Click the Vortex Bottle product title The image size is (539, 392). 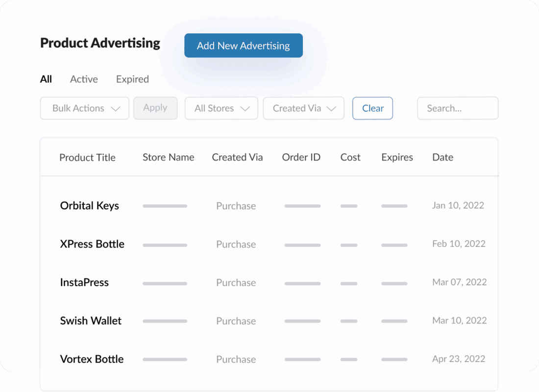tap(92, 359)
